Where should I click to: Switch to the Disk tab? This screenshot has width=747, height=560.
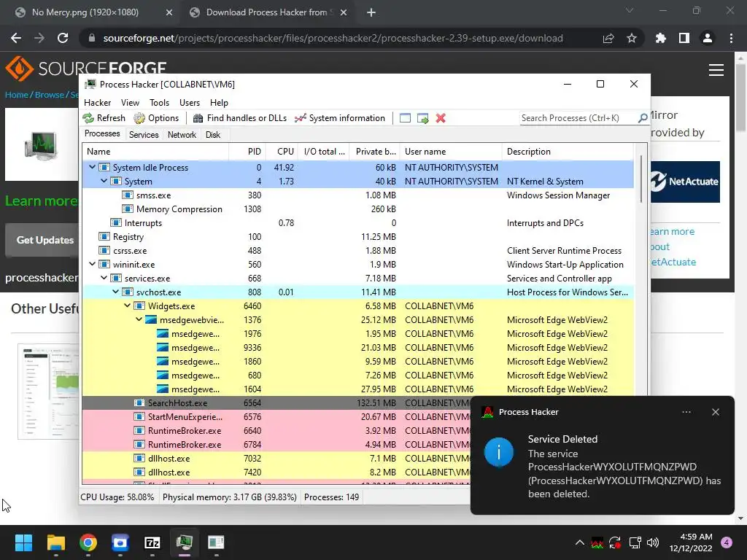[x=213, y=135]
